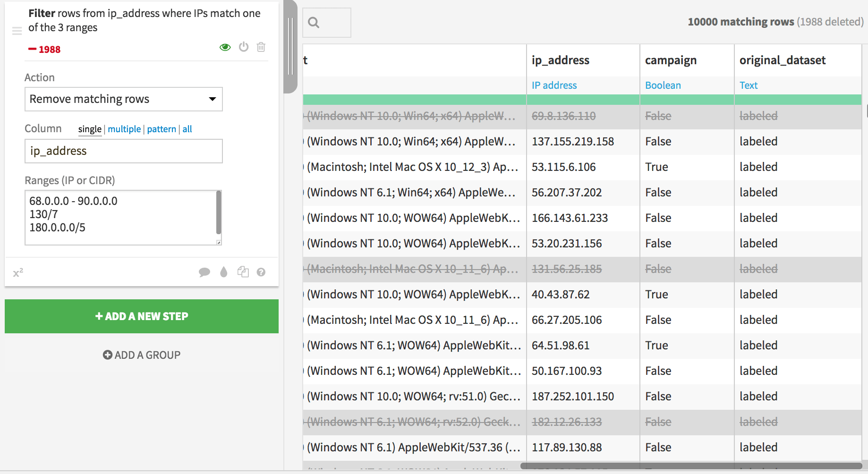The image size is (868, 474).
Task: Click the original_dataset column header
Action: 783,60
